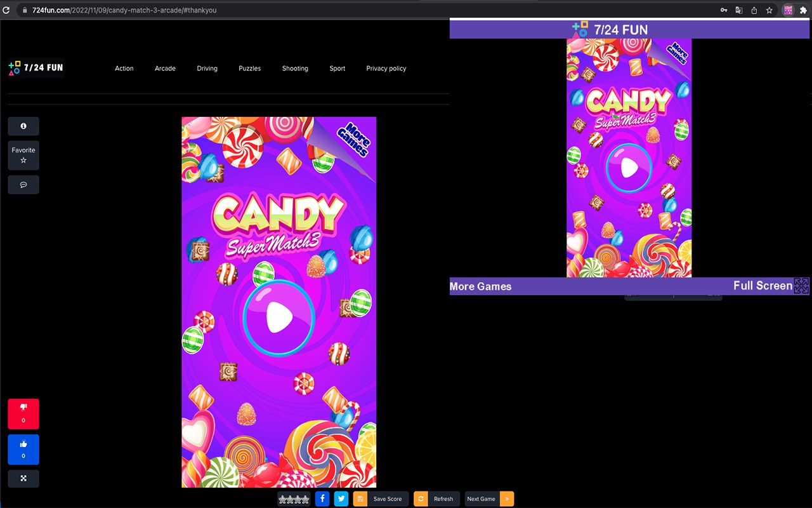
Task: Click Full Screen icon in popup panel
Action: [x=802, y=286]
